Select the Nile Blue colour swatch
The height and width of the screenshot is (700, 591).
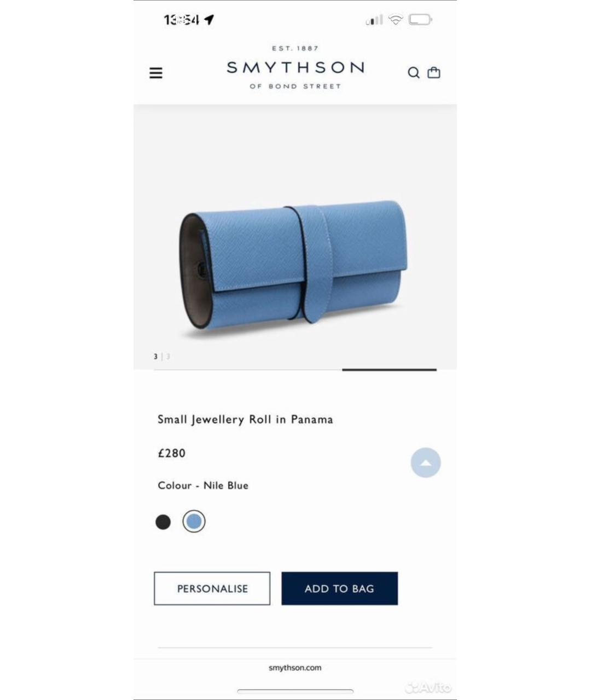pyautogui.click(x=194, y=522)
